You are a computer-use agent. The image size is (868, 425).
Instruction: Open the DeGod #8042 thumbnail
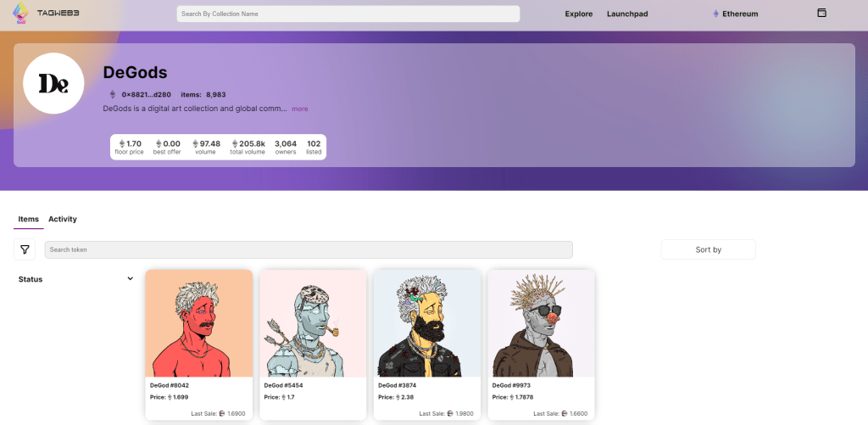tap(199, 323)
